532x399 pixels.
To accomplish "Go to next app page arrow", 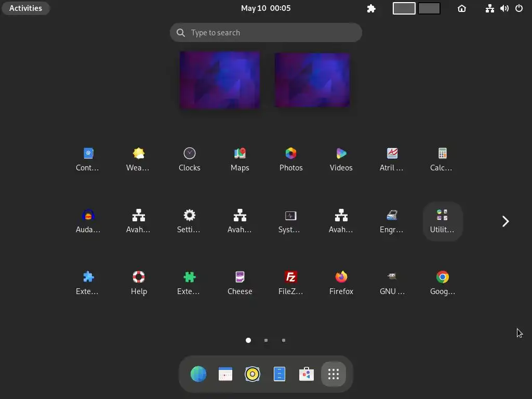I will 506,221.
